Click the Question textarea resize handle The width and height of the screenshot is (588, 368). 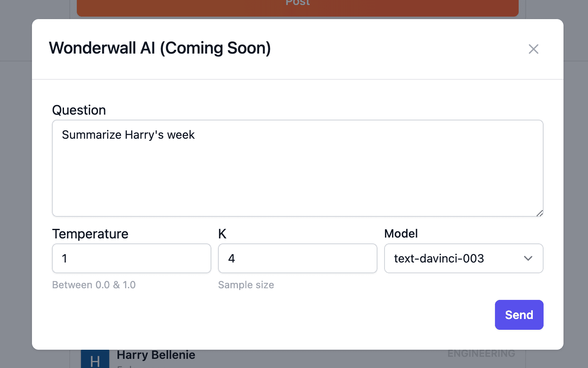539,213
